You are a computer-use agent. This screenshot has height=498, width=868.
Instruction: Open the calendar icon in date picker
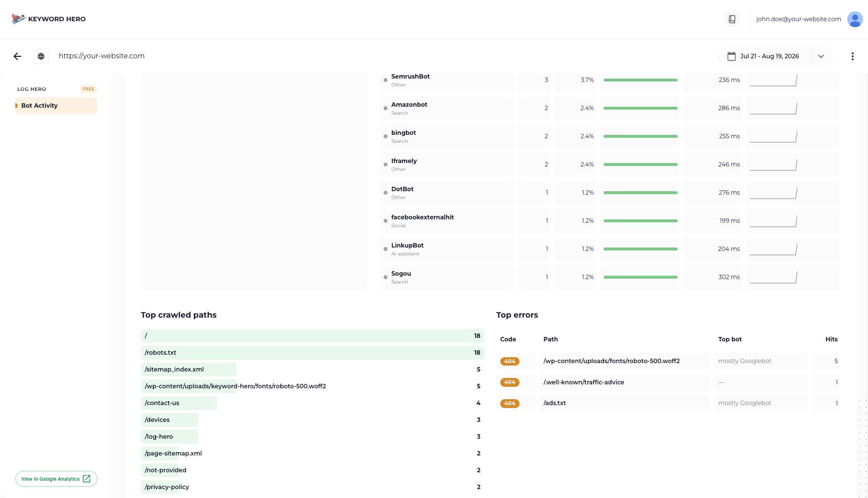732,56
